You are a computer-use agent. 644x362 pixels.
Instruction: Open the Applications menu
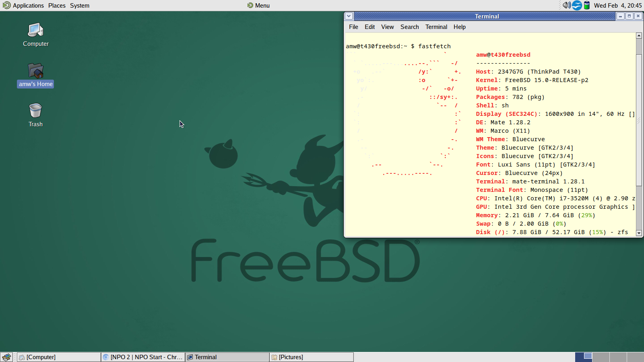pyautogui.click(x=23, y=6)
